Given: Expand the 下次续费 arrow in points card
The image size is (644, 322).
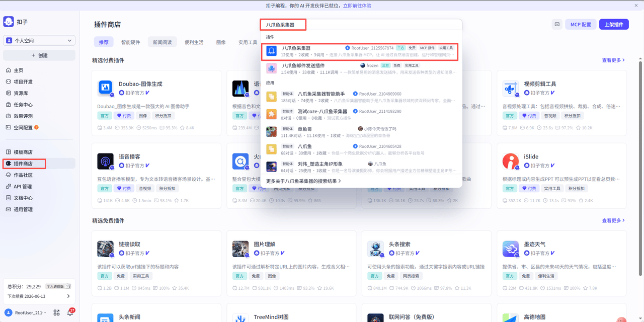Looking at the screenshot, I should tap(68, 296).
